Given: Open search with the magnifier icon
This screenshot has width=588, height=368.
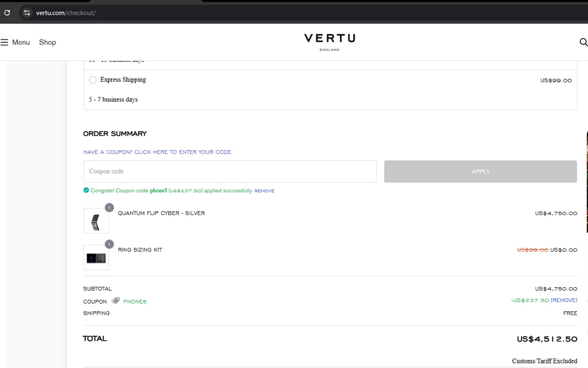Looking at the screenshot, I should click(x=583, y=42).
